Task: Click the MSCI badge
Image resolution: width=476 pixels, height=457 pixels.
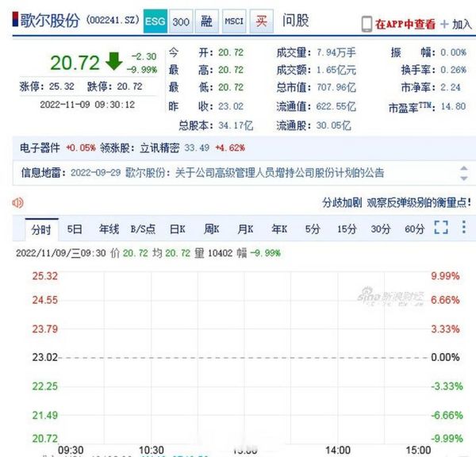Action: pos(234,21)
